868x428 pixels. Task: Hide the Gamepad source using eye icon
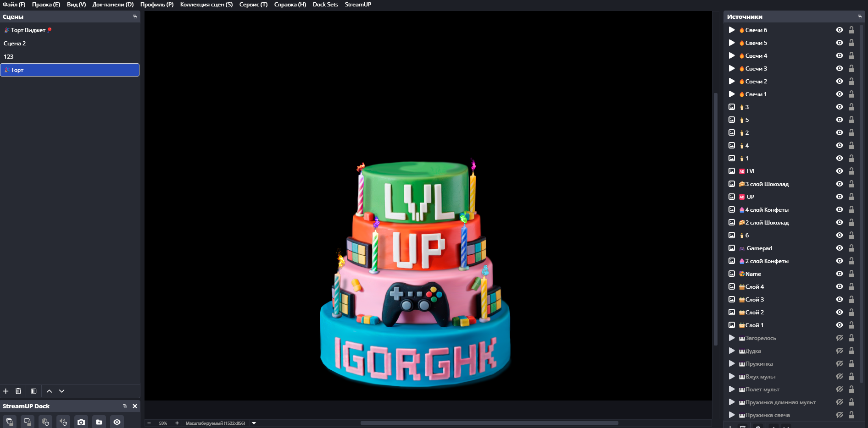click(x=839, y=248)
